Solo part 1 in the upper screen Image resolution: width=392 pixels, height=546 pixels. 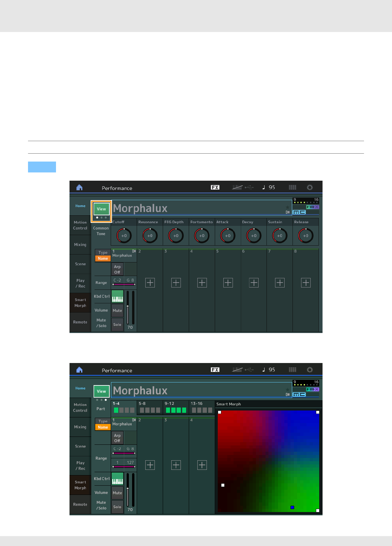coord(117,324)
